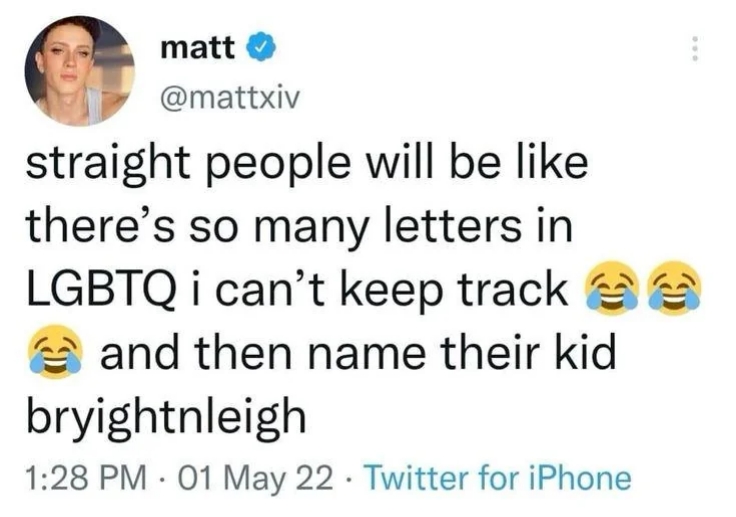Click the '01 May 22' date

tap(251, 478)
